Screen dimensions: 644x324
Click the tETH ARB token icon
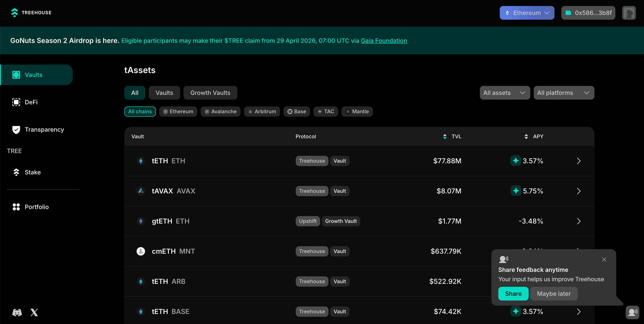pos(141,281)
